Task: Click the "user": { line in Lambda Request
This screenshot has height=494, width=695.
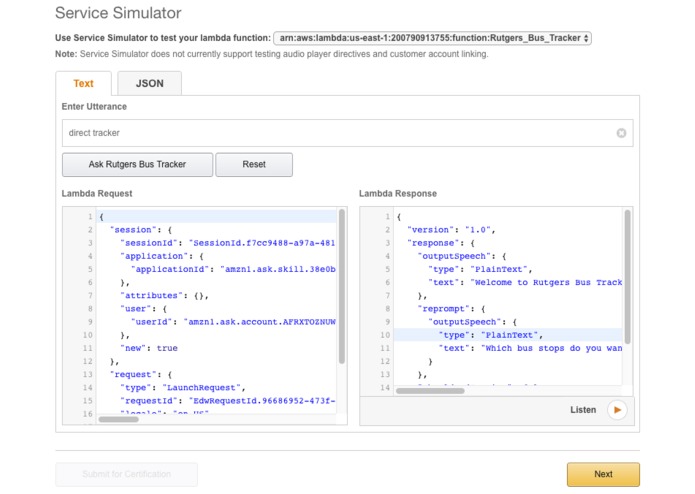Action: point(144,309)
